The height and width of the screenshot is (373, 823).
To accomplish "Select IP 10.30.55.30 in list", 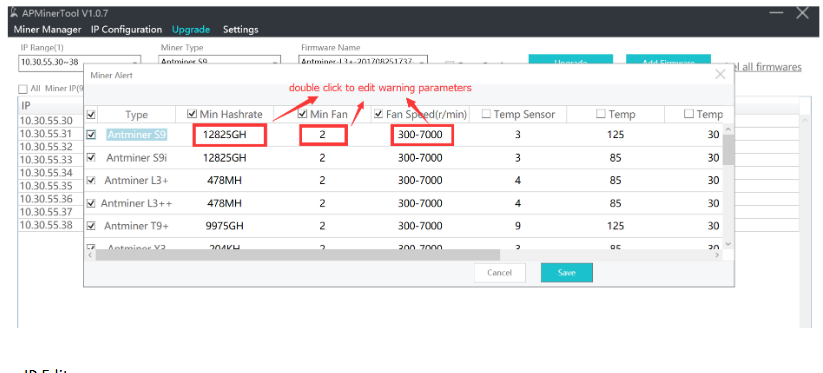I will tap(46, 121).
